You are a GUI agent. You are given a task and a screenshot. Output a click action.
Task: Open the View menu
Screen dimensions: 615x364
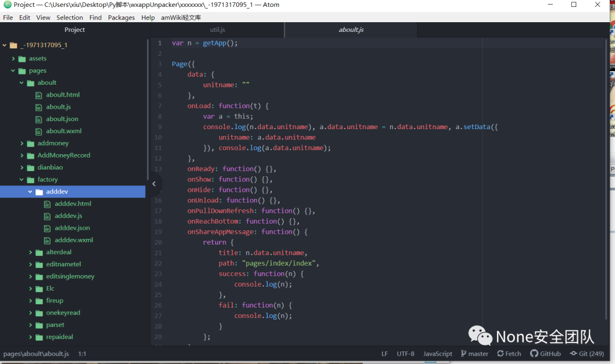pyautogui.click(x=43, y=18)
